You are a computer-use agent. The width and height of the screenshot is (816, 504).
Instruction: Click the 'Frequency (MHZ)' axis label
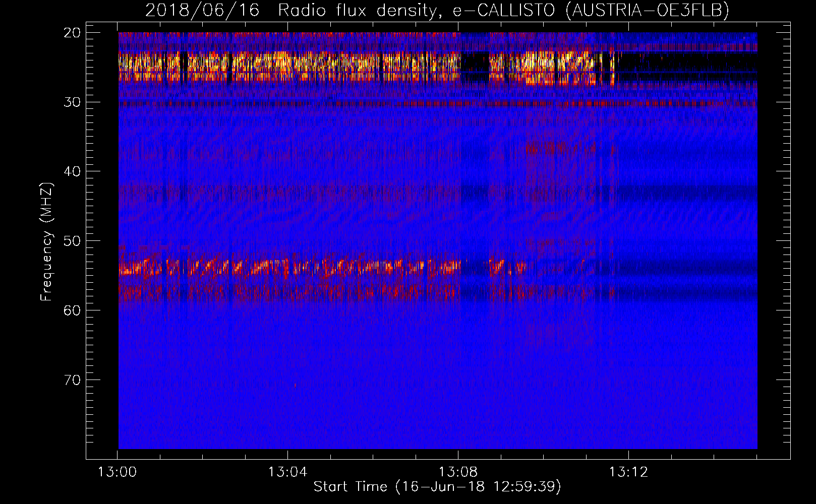pyautogui.click(x=46, y=241)
